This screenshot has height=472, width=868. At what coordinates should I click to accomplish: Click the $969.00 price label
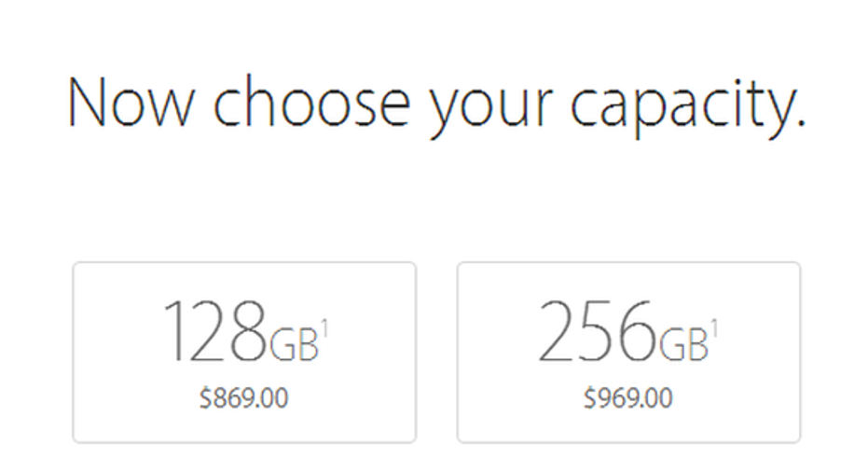[x=628, y=398]
